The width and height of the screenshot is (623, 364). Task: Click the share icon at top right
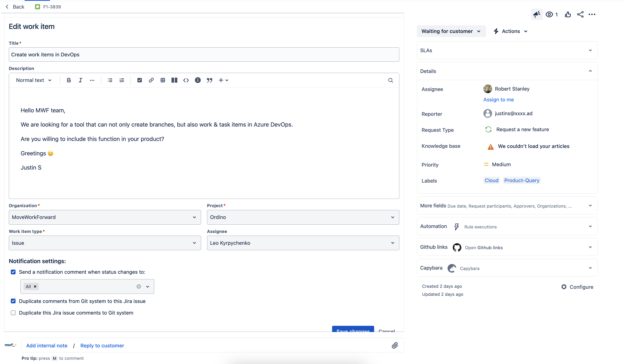point(580,14)
